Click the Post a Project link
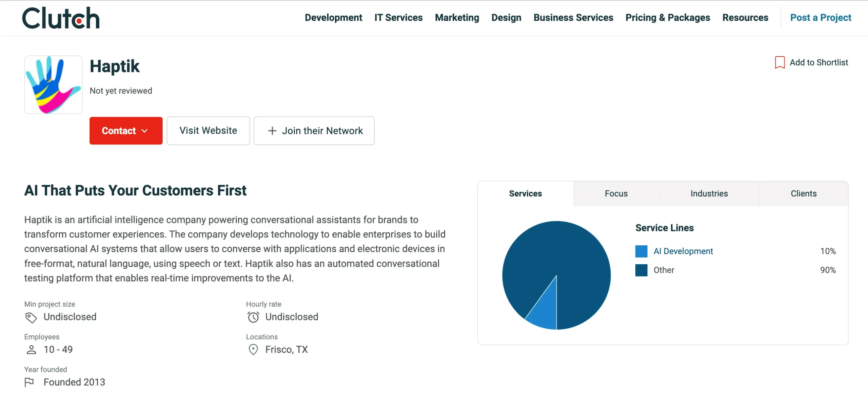This screenshot has height=399, width=868. tap(821, 18)
